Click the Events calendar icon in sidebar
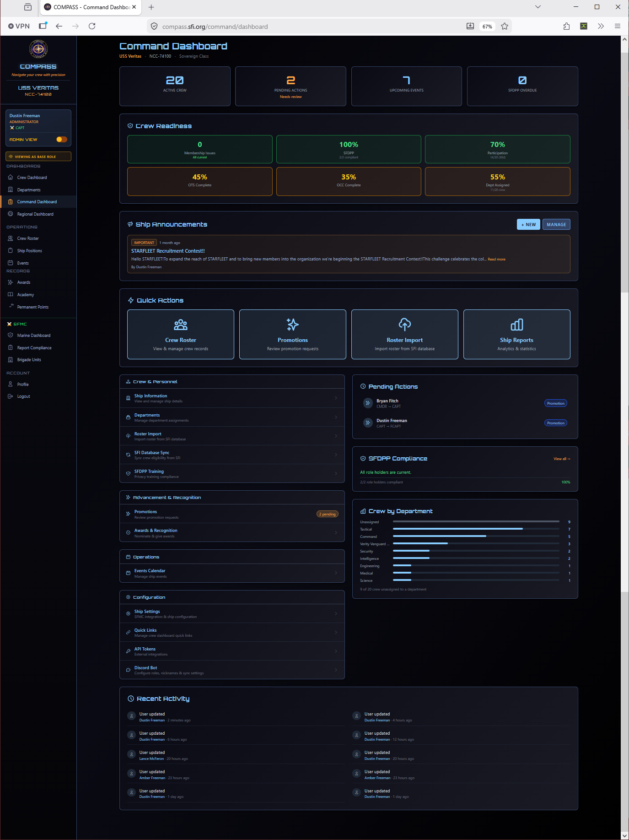The width and height of the screenshot is (629, 840). (x=11, y=263)
